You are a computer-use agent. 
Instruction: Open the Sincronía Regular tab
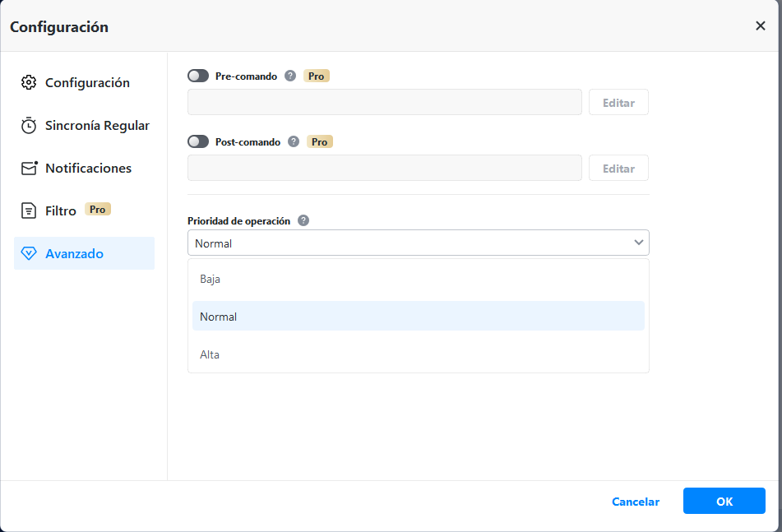click(x=97, y=126)
